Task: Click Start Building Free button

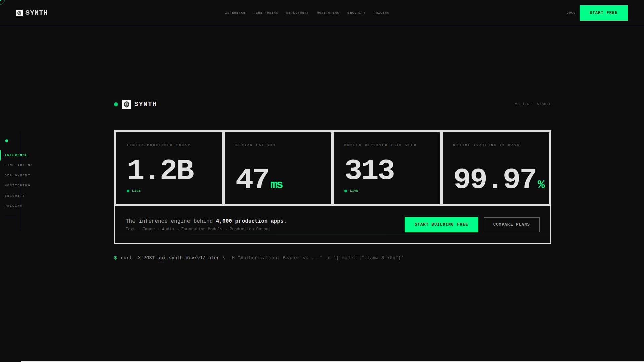Action: point(441,225)
